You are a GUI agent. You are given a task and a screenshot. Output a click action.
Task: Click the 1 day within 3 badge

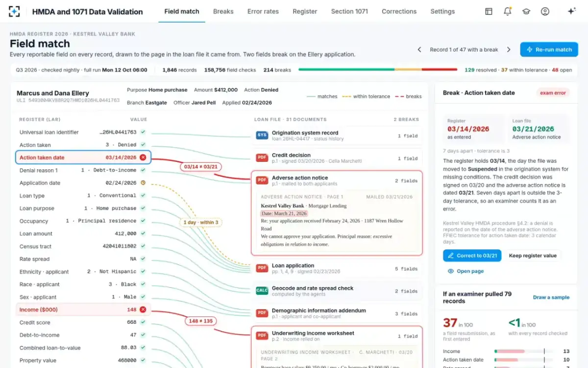pyautogui.click(x=201, y=222)
